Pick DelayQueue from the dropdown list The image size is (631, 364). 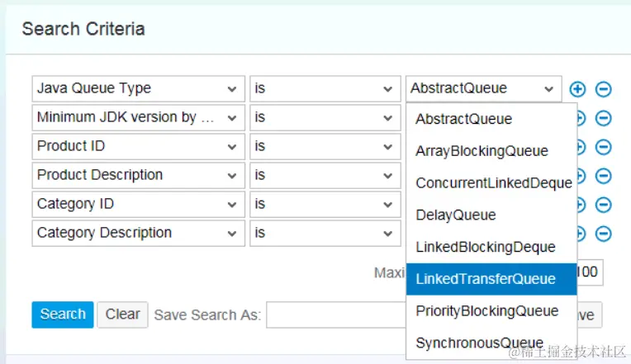(456, 215)
